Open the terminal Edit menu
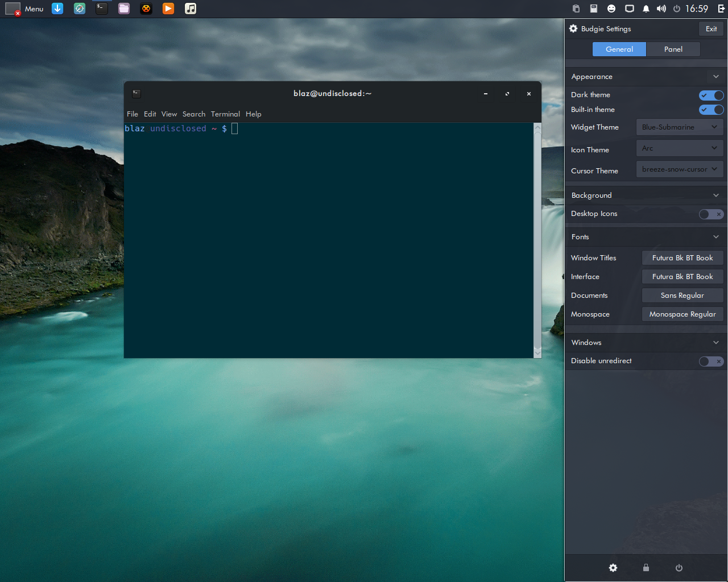The height and width of the screenshot is (582, 728). coord(150,114)
